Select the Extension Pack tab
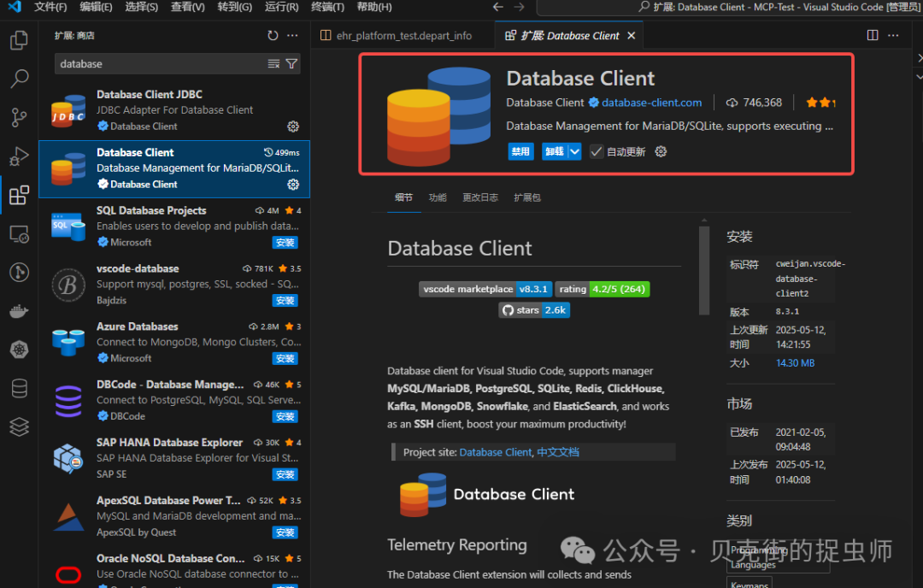Screen dimensions: 923x588 (526, 197)
